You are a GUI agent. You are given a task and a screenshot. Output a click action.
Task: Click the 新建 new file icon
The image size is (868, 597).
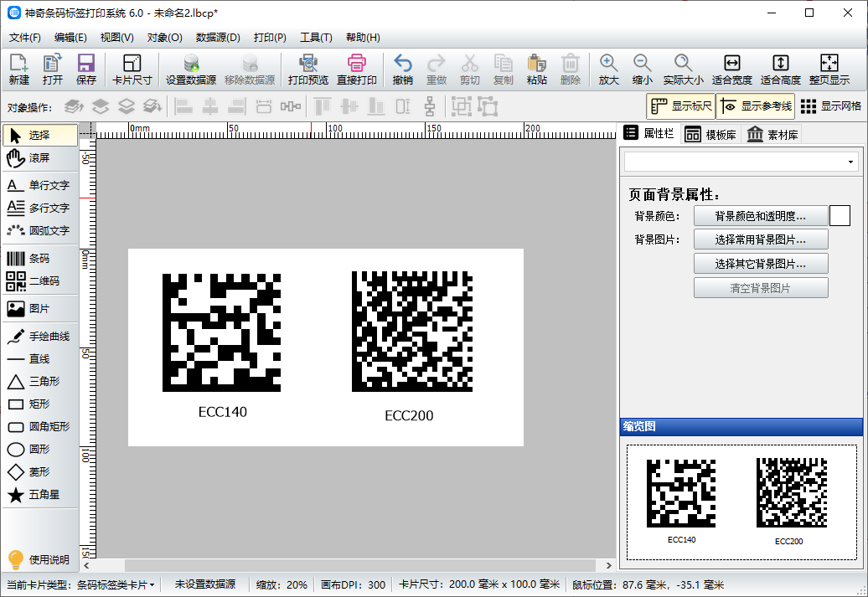pos(18,69)
